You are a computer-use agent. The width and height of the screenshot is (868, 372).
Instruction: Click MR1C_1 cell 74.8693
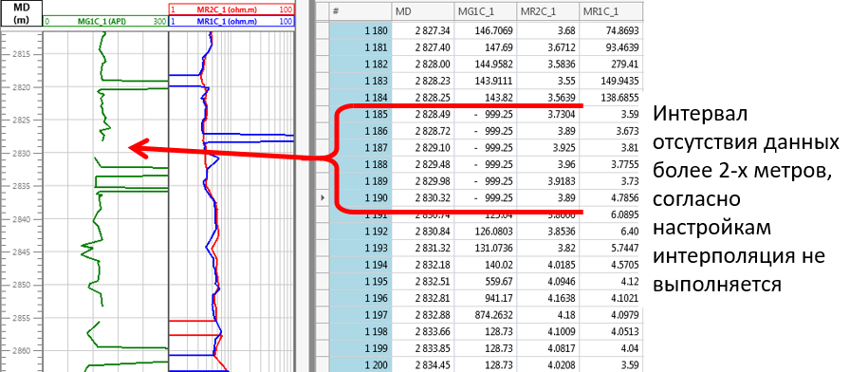(x=611, y=30)
